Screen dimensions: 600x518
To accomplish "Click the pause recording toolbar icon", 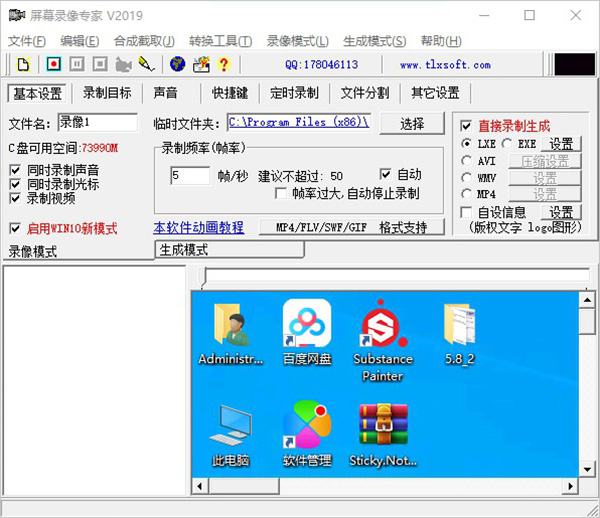I will point(76,65).
